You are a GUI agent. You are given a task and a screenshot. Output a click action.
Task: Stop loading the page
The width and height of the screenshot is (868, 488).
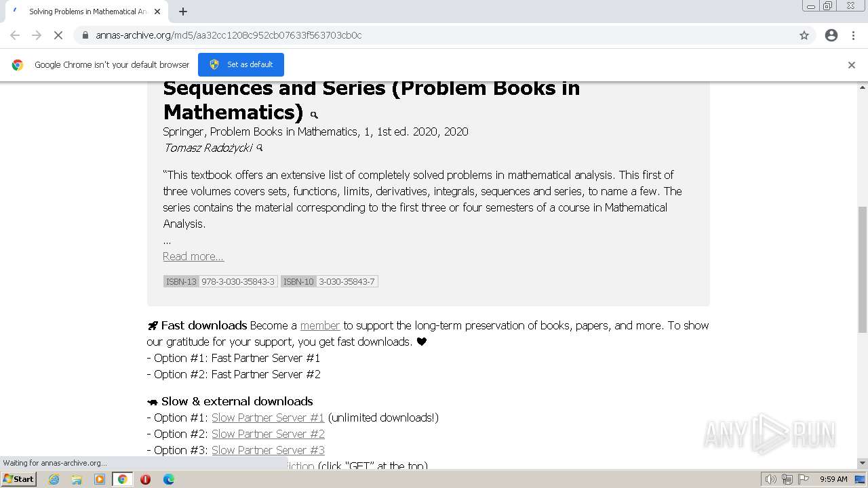(58, 35)
